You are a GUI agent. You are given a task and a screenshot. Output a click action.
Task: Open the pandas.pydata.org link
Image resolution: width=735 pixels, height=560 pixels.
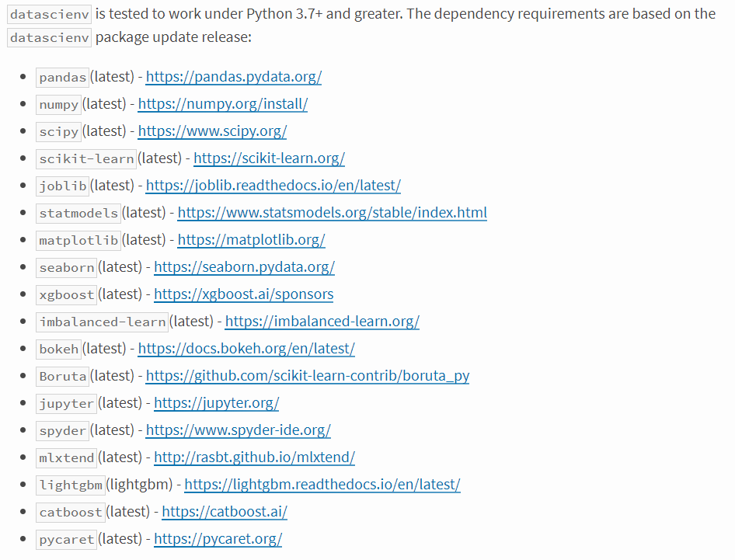pyautogui.click(x=233, y=77)
